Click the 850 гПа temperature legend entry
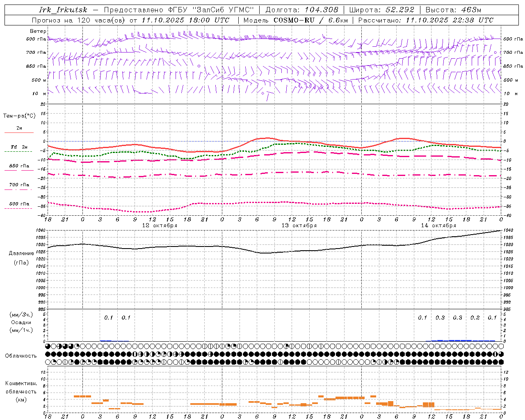The width and height of the screenshot is (525, 420). pos(19,166)
